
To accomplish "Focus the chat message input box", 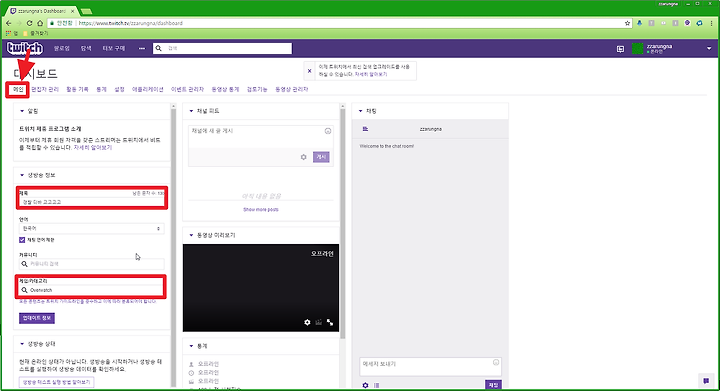I will click(x=431, y=367).
